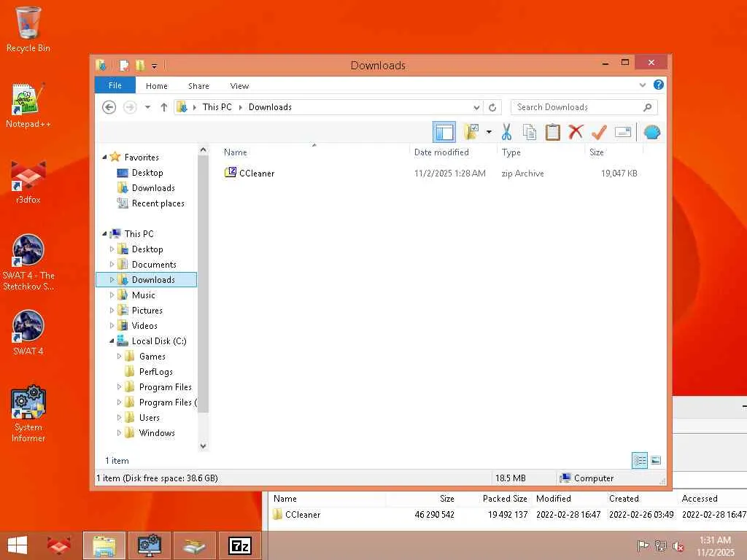
Task: Click the New folder quick access icon
Action: point(140,65)
